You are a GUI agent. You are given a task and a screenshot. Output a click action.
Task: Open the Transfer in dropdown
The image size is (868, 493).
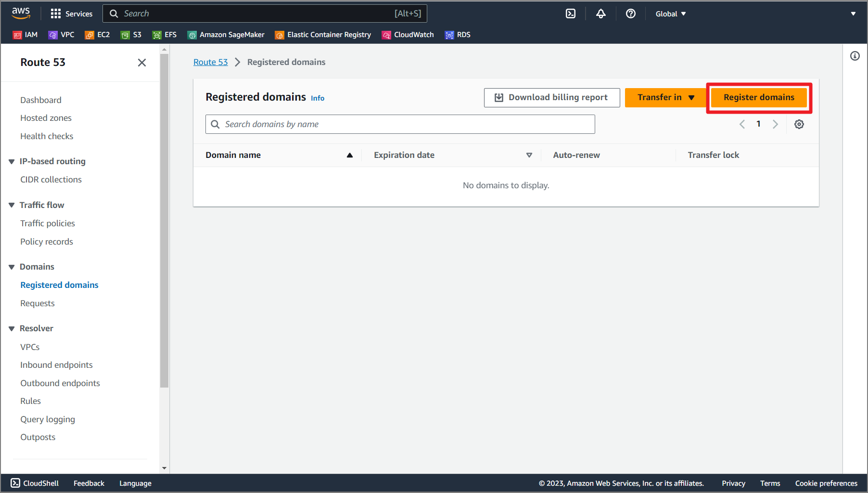pyautogui.click(x=665, y=97)
